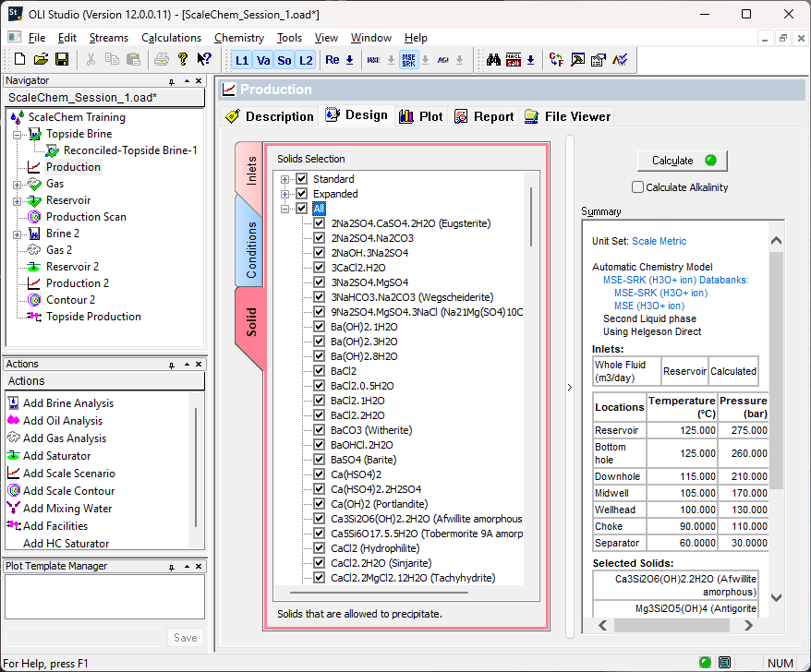Image resolution: width=811 pixels, height=672 pixels.
Task: Toggle the Expanded solids checkbox
Action: click(302, 194)
